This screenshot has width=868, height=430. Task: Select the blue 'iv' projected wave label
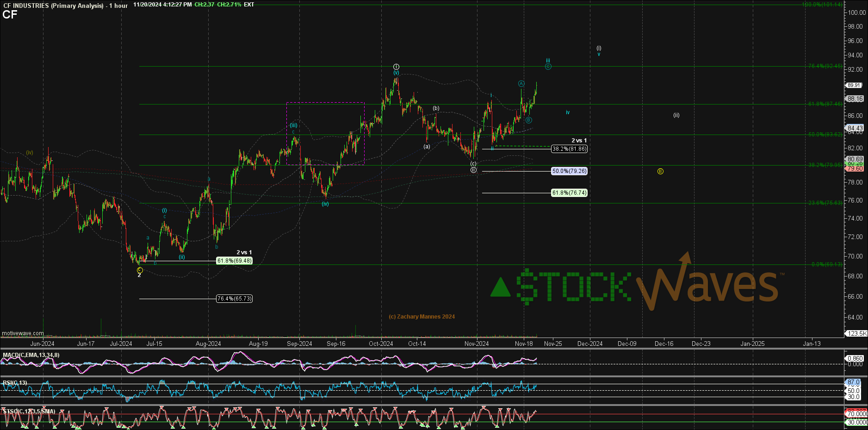click(568, 113)
